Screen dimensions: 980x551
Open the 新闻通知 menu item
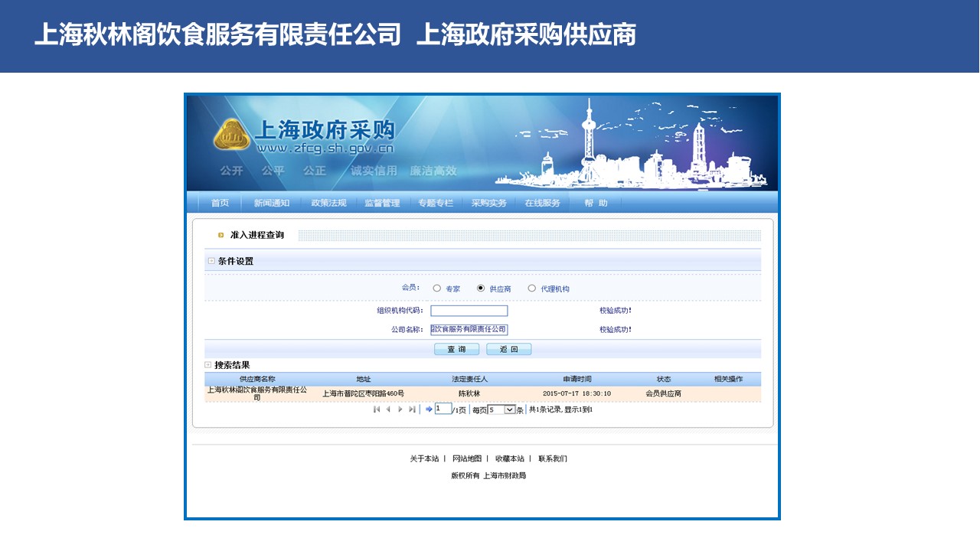[x=272, y=203]
